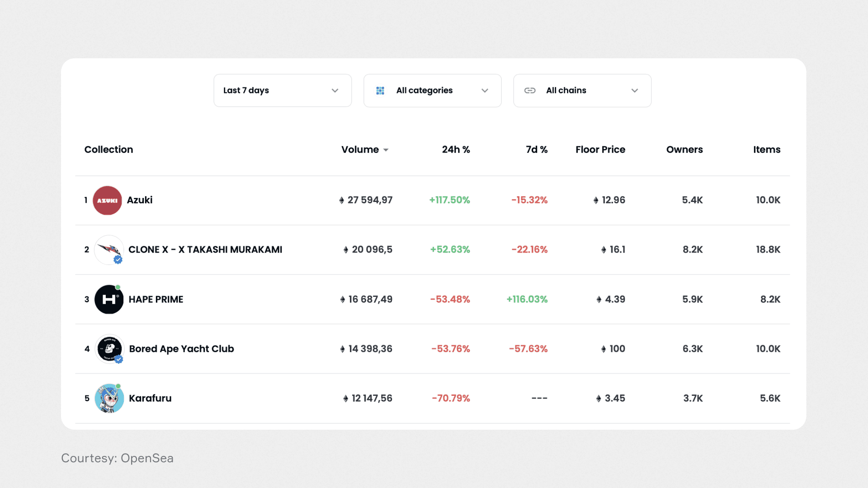Click Azuki owners value 5.4K

692,200
